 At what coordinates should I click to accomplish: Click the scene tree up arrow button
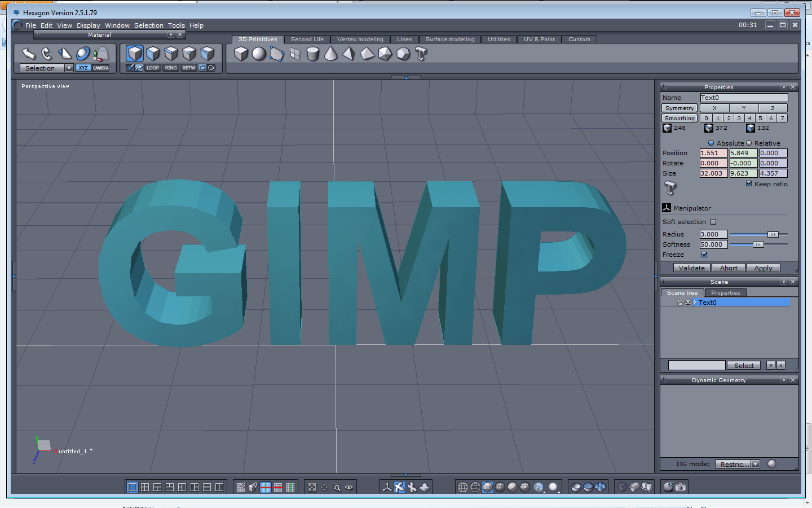click(781, 366)
